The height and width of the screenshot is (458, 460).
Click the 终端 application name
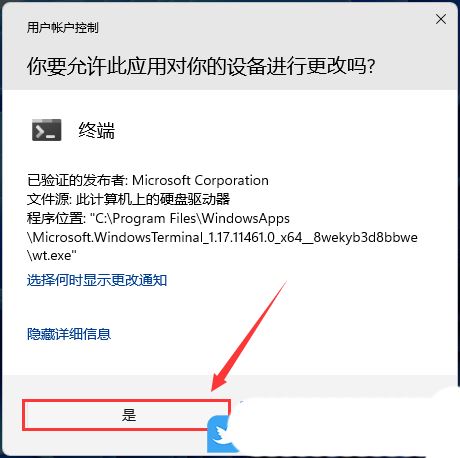point(97,130)
